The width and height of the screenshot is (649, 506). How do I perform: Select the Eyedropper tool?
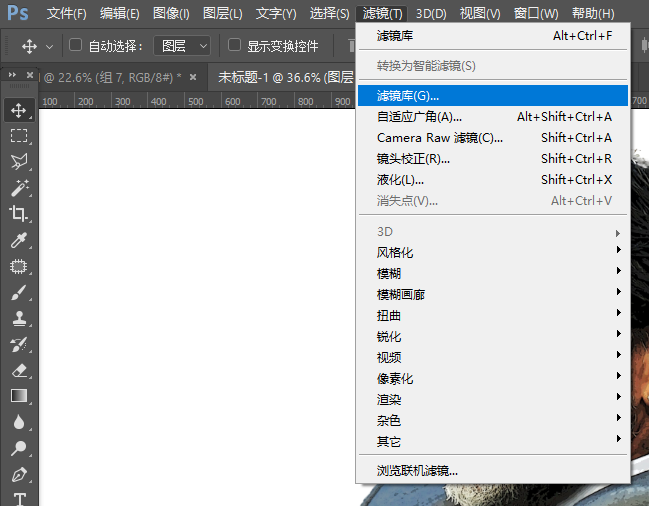click(x=19, y=240)
